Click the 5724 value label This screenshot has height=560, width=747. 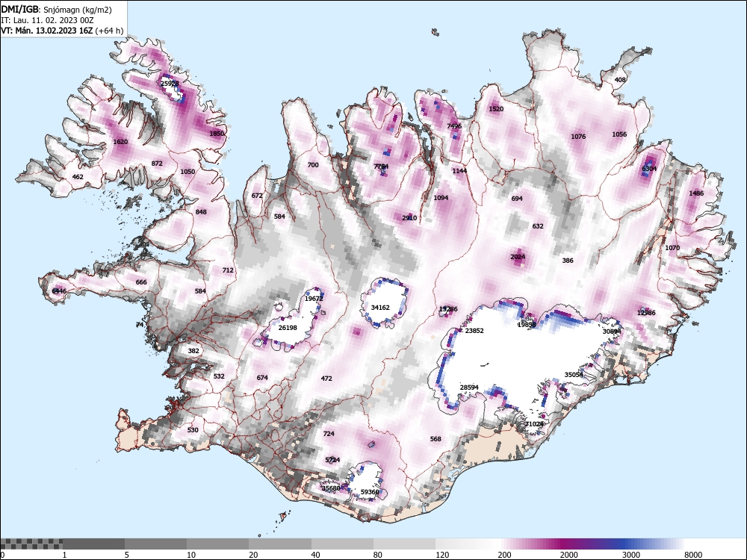pos(332,460)
